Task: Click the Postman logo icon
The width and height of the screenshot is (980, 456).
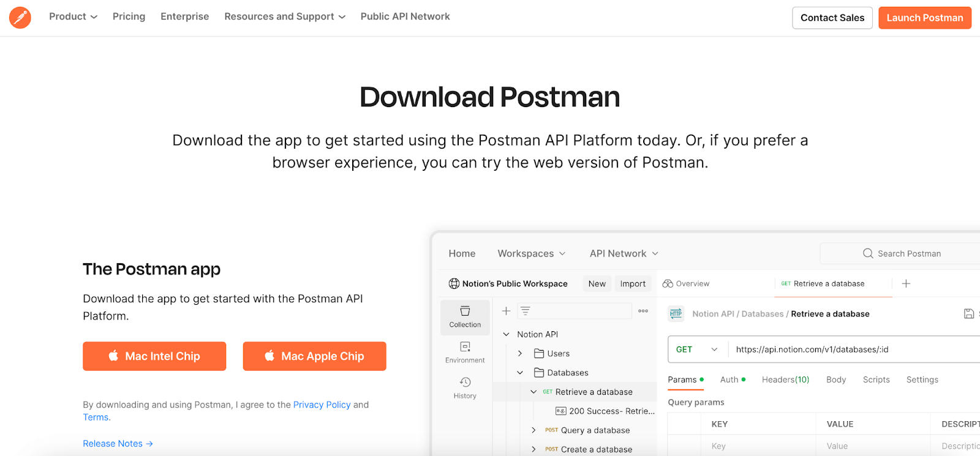Action: click(20, 18)
